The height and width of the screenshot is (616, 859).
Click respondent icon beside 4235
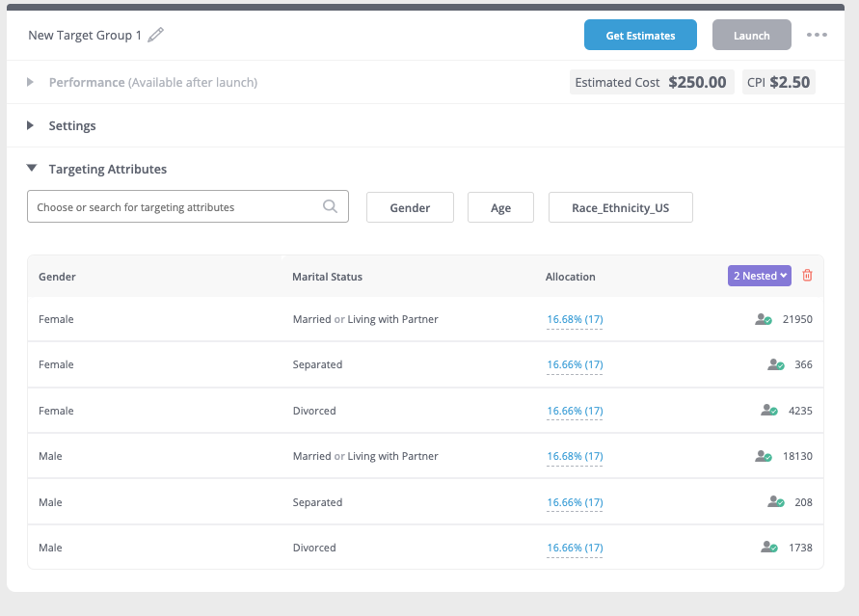769,410
